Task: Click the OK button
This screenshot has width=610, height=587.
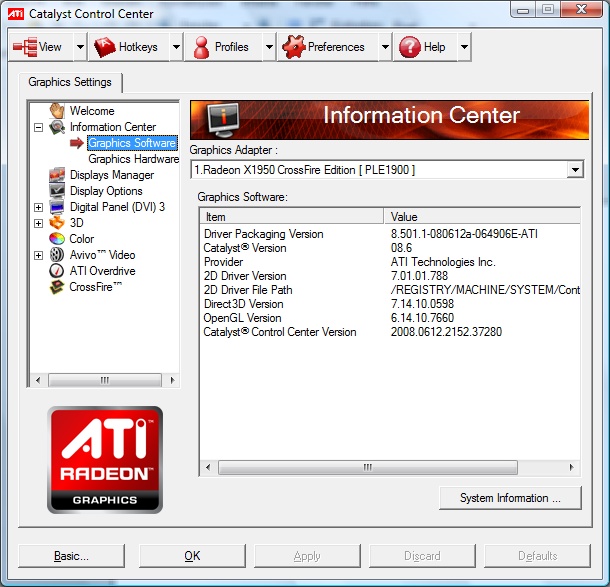Action: click(192, 556)
